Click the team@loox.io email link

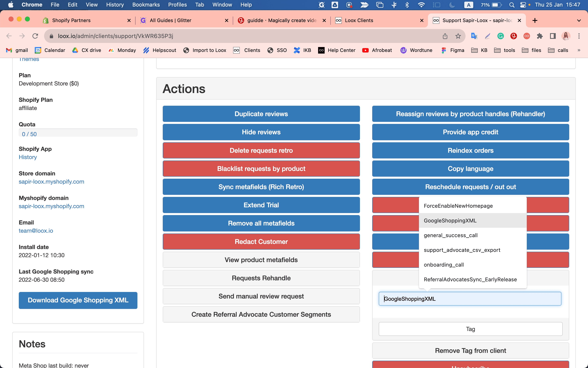[x=36, y=230]
